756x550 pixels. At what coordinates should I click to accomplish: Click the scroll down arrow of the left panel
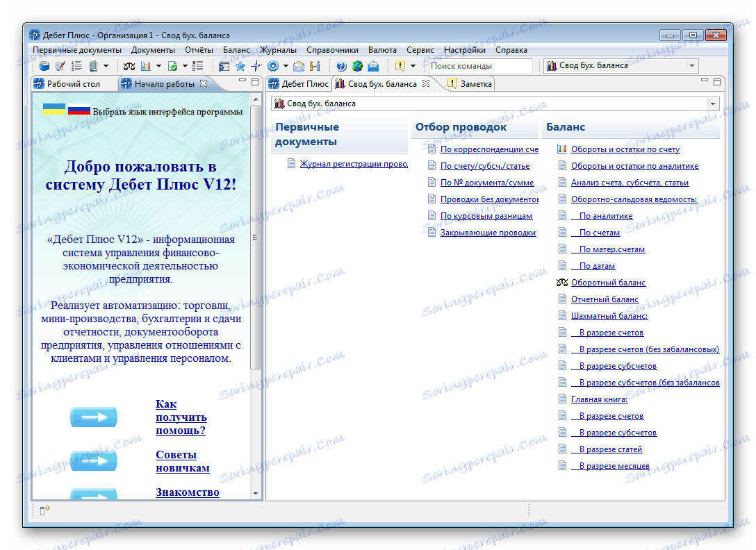256,494
